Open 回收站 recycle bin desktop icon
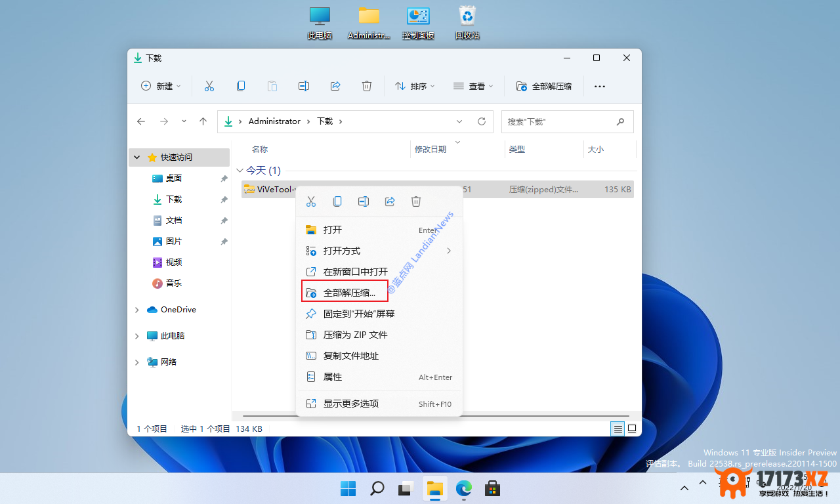The width and height of the screenshot is (840, 504). point(467,23)
